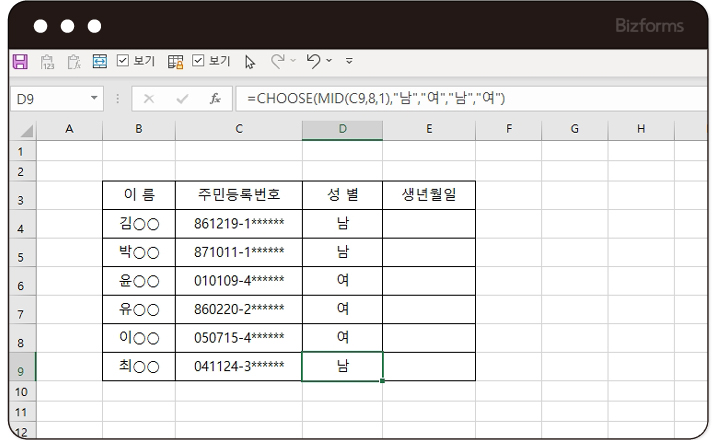Click the Paste Formulas clipboard icon
The width and height of the screenshot is (715, 440).
(x=74, y=62)
